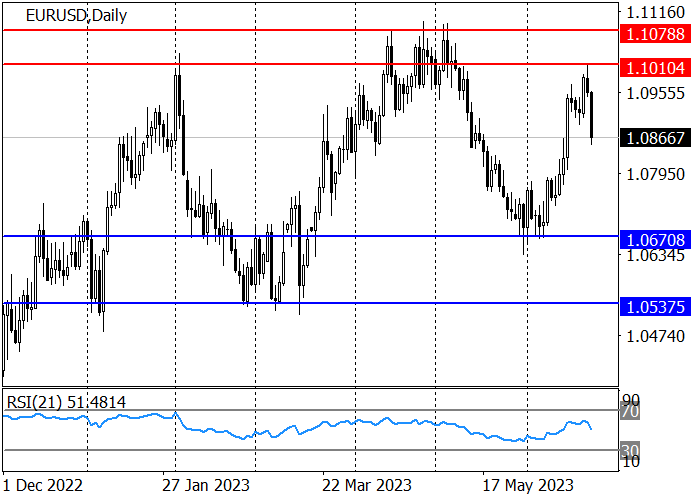Select the lowest blue horizontal support line
700x500 pixels.
tap(310, 303)
